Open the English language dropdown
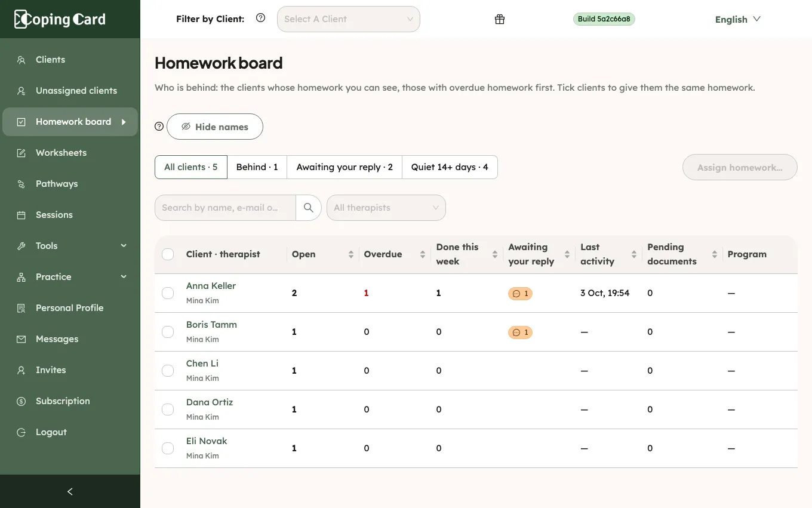Viewport: 812px width, 508px height. [738, 19]
